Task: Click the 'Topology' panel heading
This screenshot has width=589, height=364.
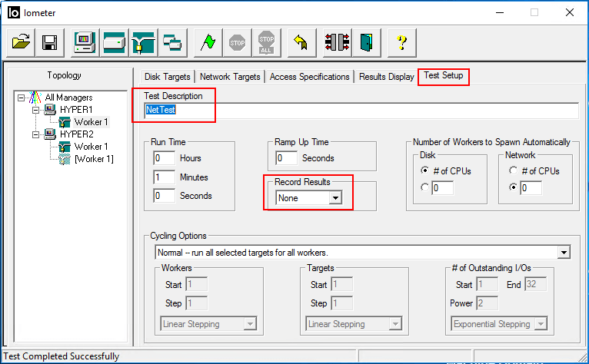Action: click(x=65, y=75)
